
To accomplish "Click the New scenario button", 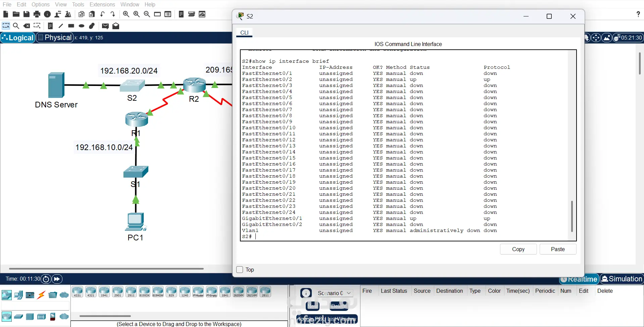I will [x=312, y=306].
